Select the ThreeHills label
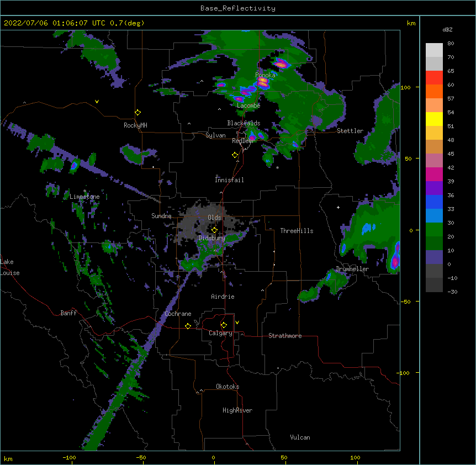This screenshot has width=476, height=465. (297, 231)
